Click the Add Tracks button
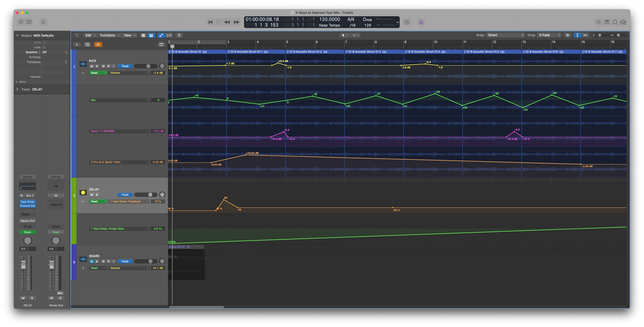644x327 pixels. click(x=77, y=44)
